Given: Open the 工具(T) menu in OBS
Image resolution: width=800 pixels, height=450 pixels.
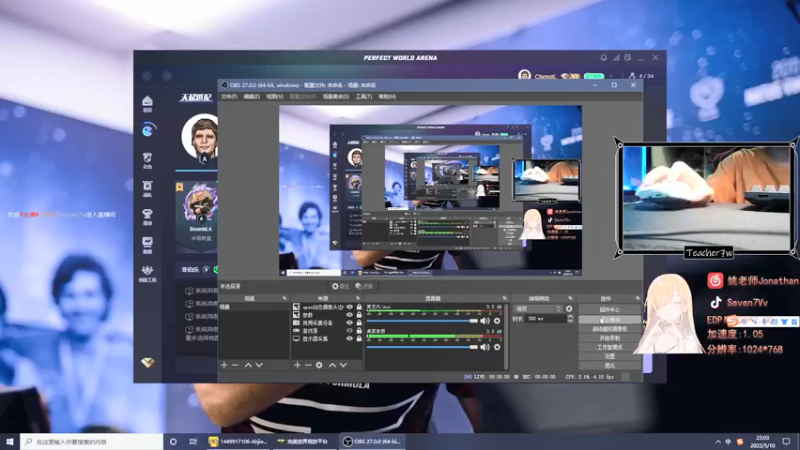Looking at the screenshot, I should coord(364,96).
